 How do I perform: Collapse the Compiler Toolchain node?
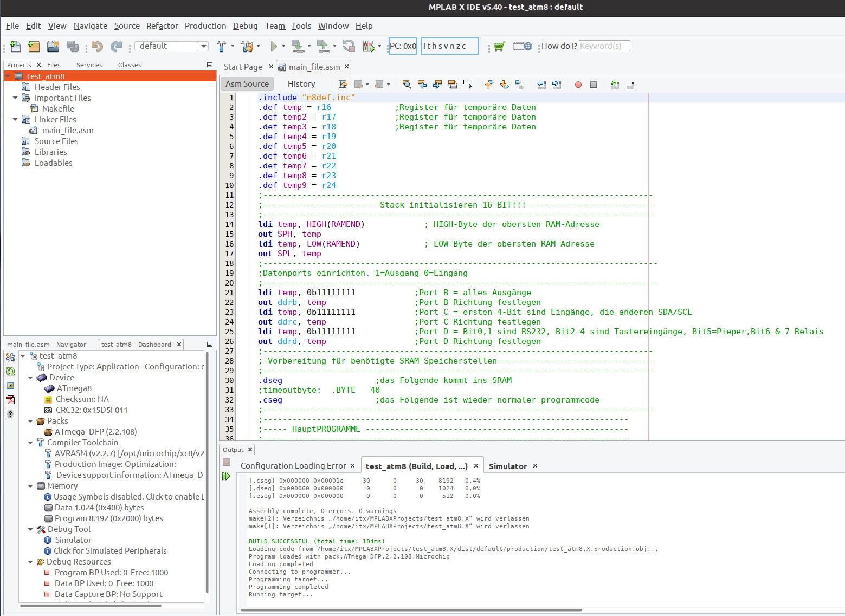(x=30, y=443)
